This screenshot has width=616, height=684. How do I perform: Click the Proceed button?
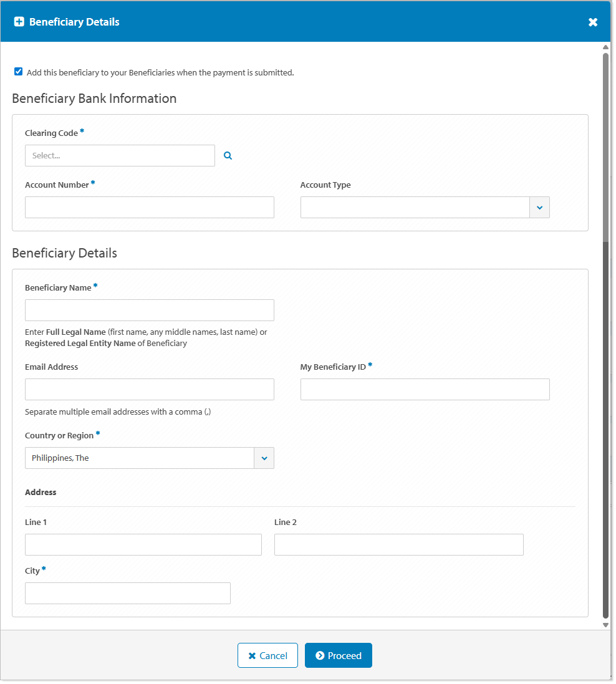tap(338, 655)
